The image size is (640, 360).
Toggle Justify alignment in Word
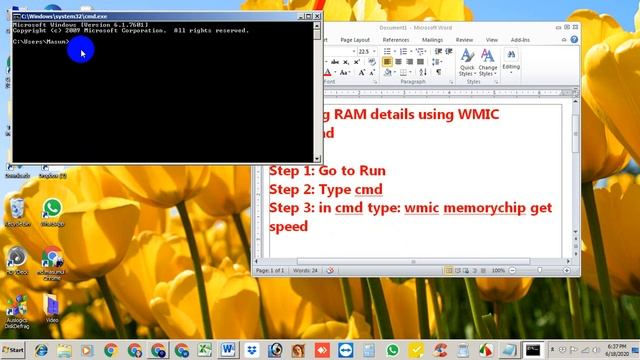[x=420, y=62]
